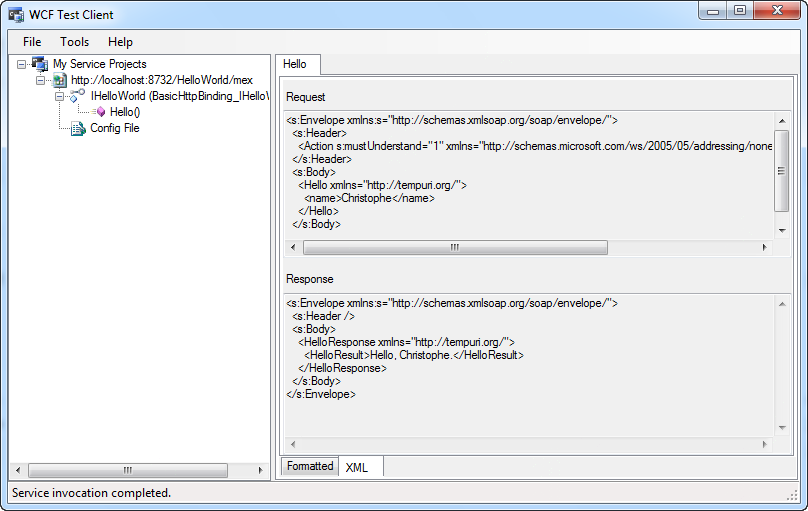The width and height of the screenshot is (808, 511).
Task: Click the Request section label
Action: pos(306,97)
